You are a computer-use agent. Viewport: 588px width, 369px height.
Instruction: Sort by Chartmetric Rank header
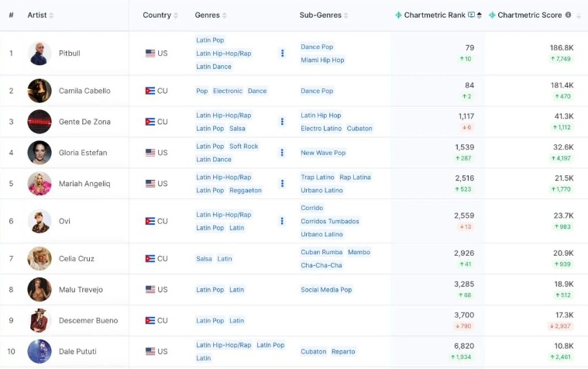(x=435, y=16)
